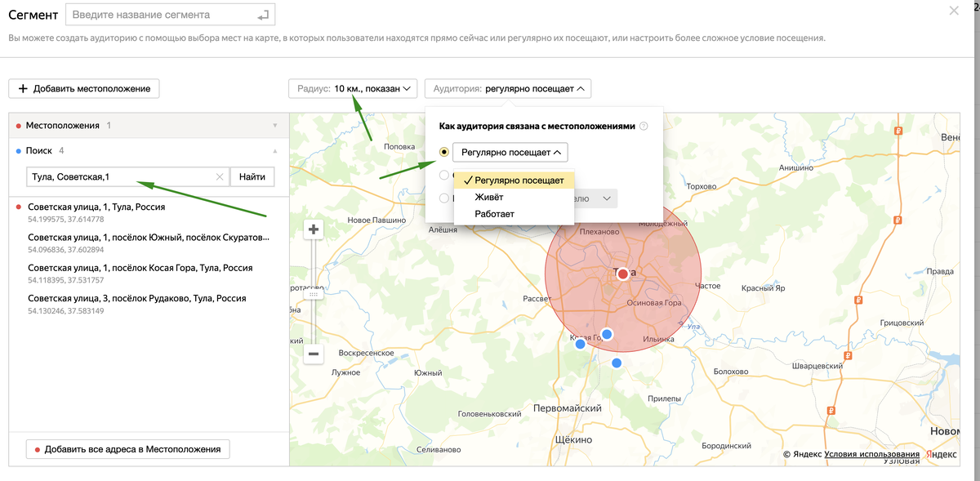Zoom in the map with plus button
This screenshot has height=481, width=980.
pyautogui.click(x=313, y=230)
